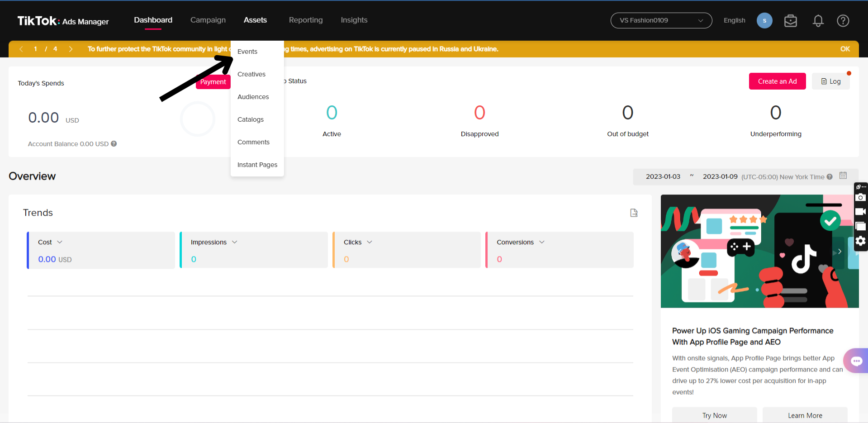Open the Campaign tab
This screenshot has width=868, height=423.
coord(208,20)
